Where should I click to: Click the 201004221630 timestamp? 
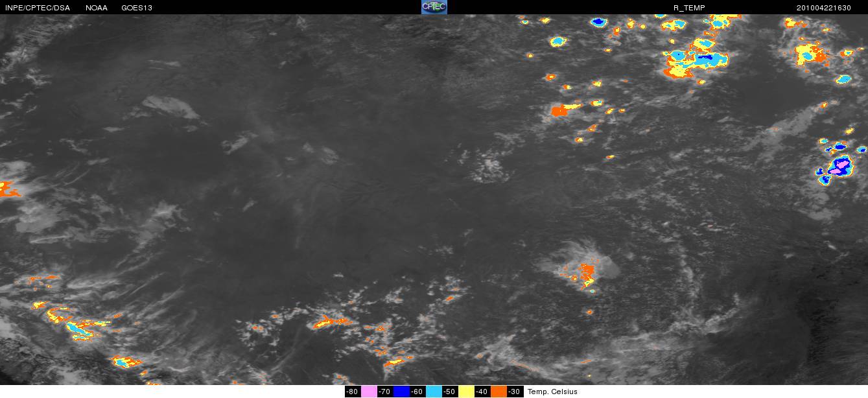tap(824, 8)
